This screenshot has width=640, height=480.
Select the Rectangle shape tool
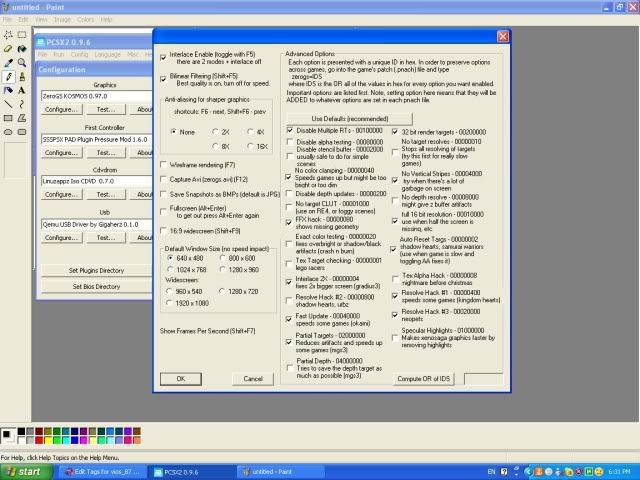8,118
